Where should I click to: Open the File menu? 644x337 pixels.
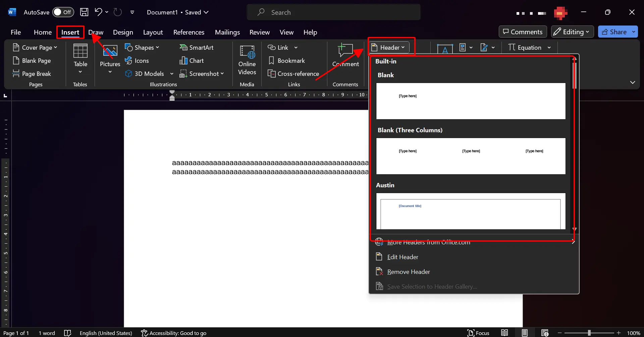pyautogui.click(x=16, y=32)
